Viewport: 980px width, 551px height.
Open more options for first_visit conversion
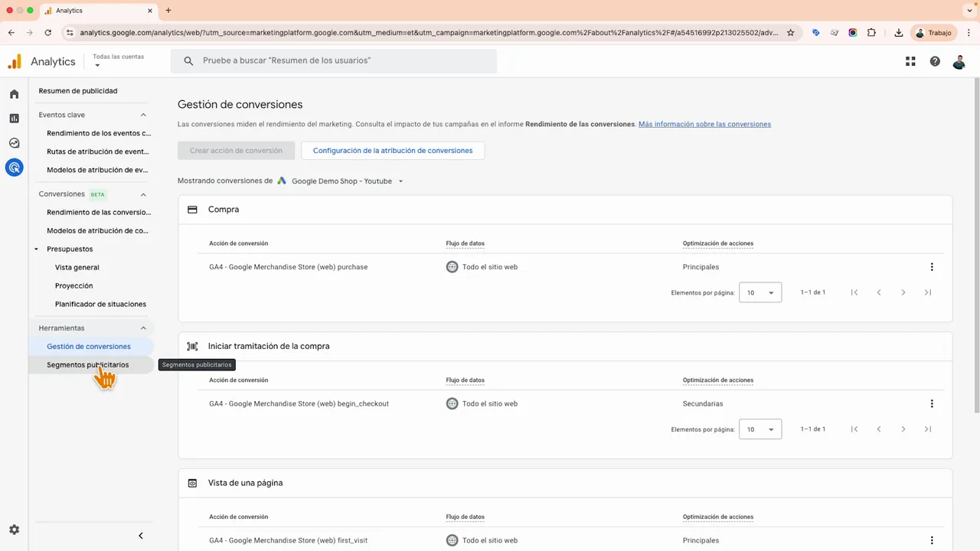tap(932, 540)
